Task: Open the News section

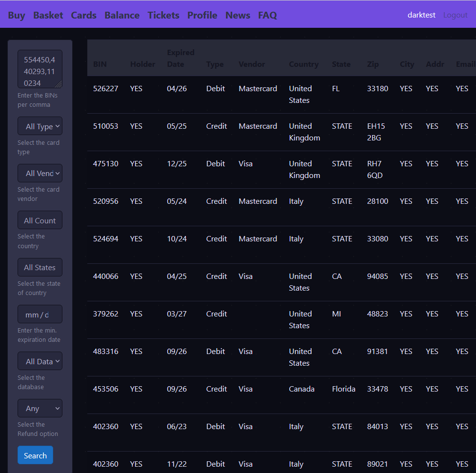Action: (x=238, y=15)
